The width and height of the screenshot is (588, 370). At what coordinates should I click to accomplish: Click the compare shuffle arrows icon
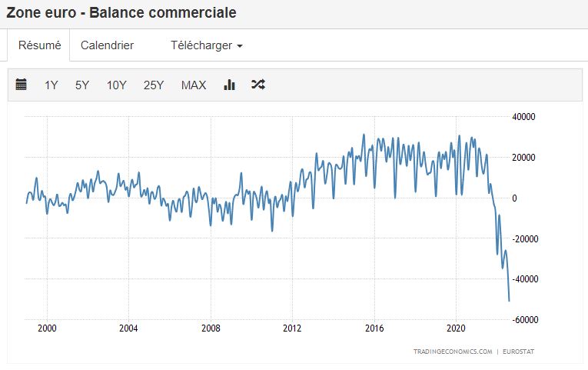click(258, 85)
